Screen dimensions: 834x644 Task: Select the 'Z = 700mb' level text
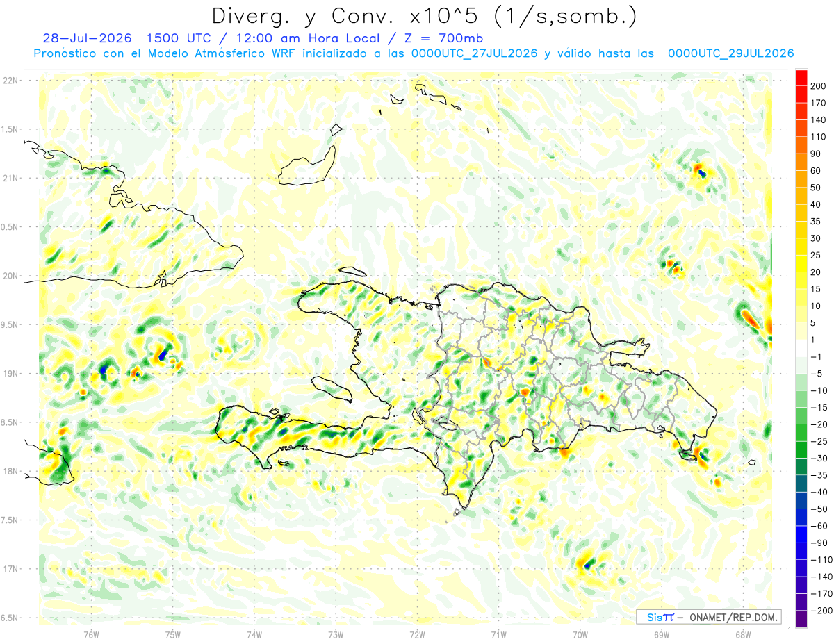445,38
